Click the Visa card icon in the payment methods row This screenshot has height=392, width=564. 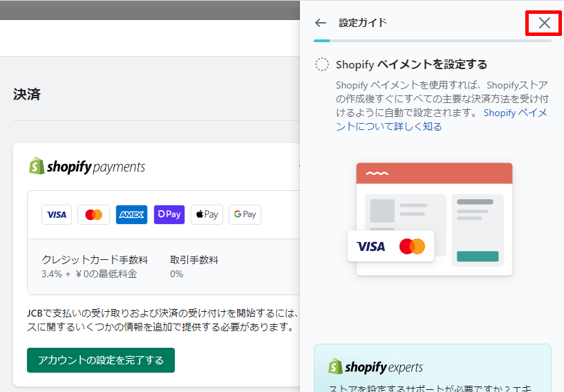[57, 215]
